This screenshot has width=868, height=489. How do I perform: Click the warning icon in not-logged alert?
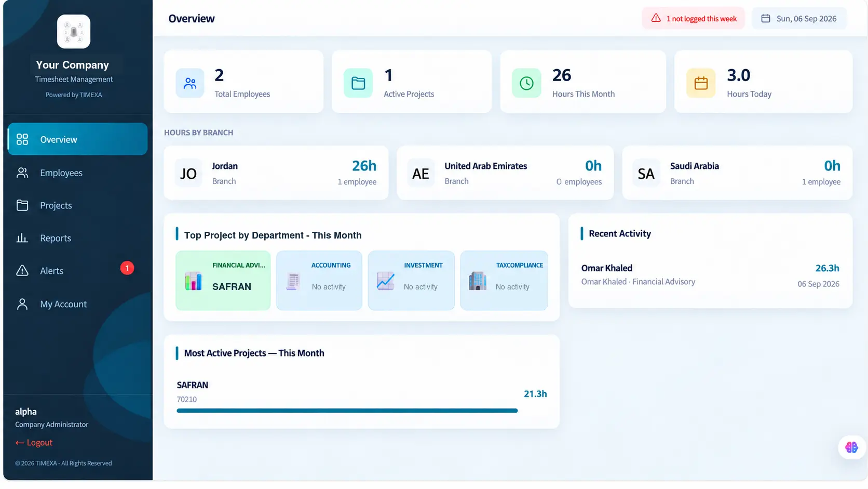656,18
